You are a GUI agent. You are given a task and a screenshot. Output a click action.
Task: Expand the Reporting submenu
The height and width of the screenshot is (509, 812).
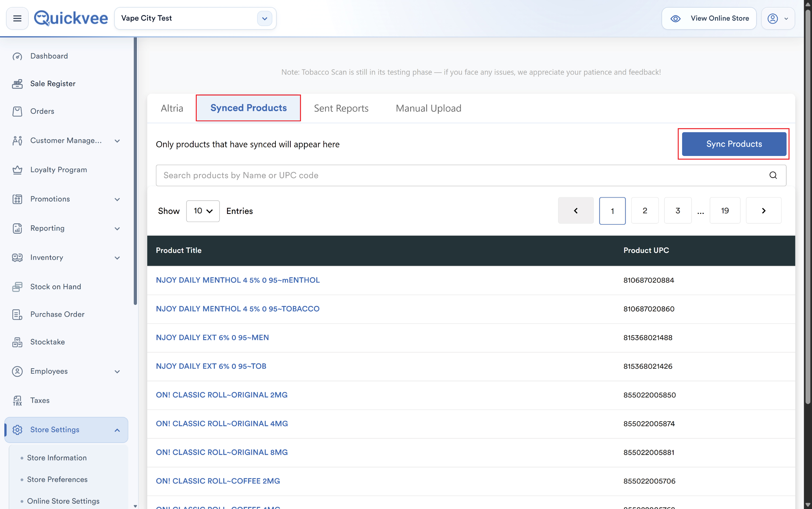click(117, 229)
